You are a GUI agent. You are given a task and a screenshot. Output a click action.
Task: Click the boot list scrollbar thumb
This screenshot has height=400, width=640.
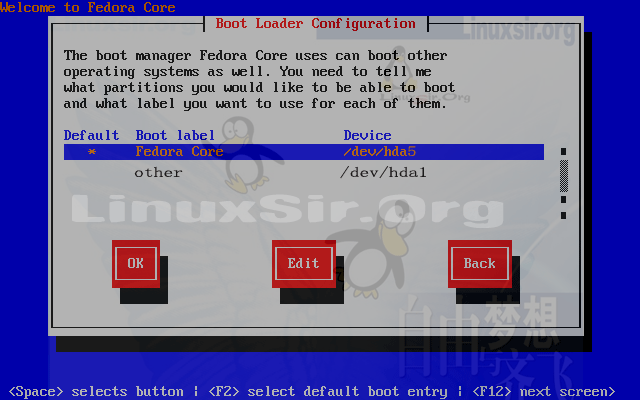[564, 176]
